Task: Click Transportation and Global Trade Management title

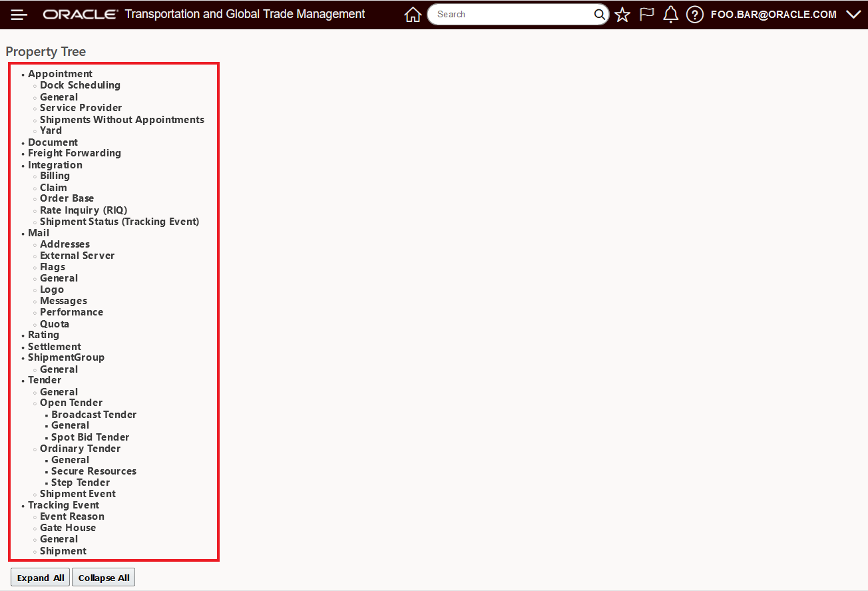Action: coord(245,14)
